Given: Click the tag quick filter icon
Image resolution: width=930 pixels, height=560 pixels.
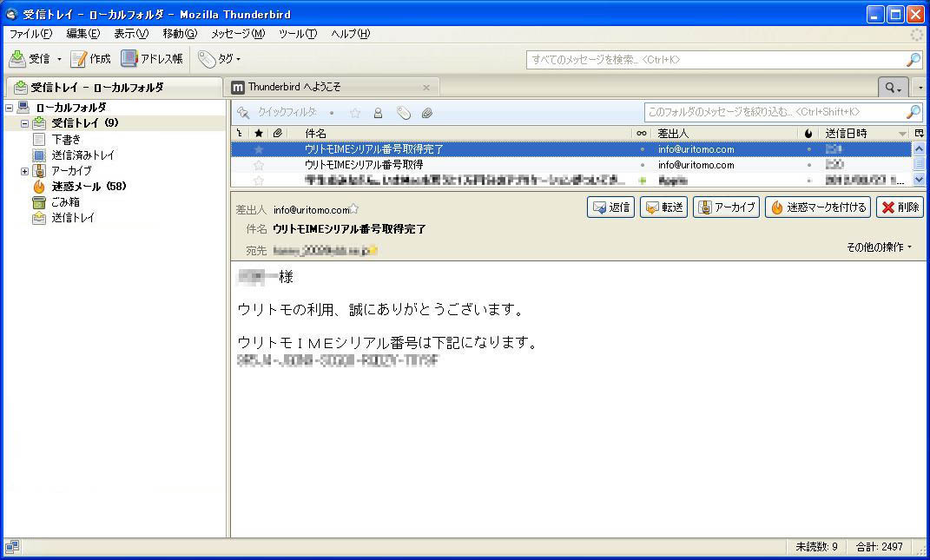Looking at the screenshot, I should (x=403, y=113).
